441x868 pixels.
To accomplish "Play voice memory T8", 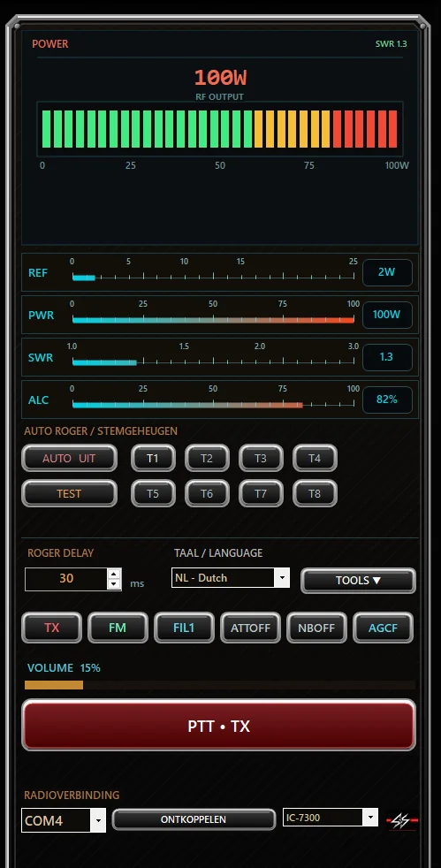I will click(315, 493).
